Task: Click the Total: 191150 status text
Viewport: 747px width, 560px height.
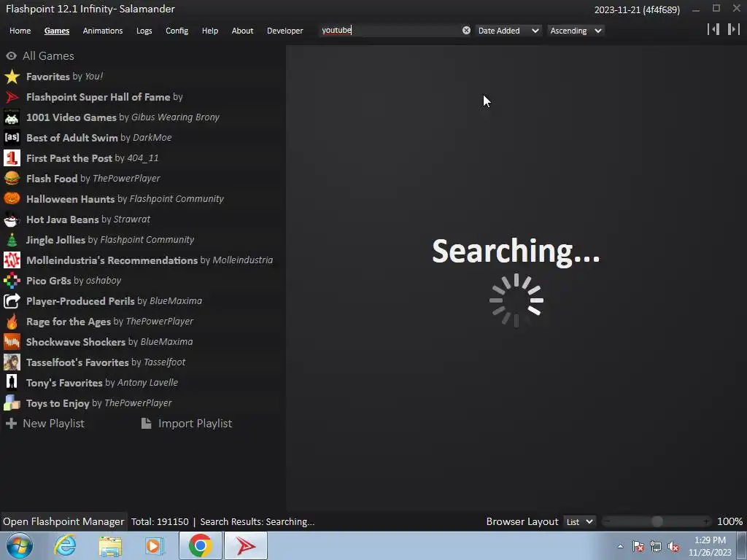Action: click(x=160, y=522)
